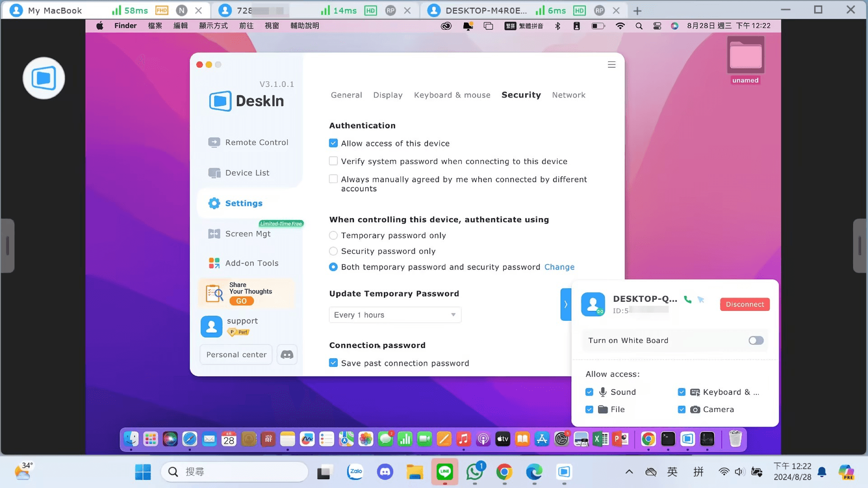This screenshot has height=488, width=868.
Task: Open Keyboard & mouse settings tab
Action: 452,95
